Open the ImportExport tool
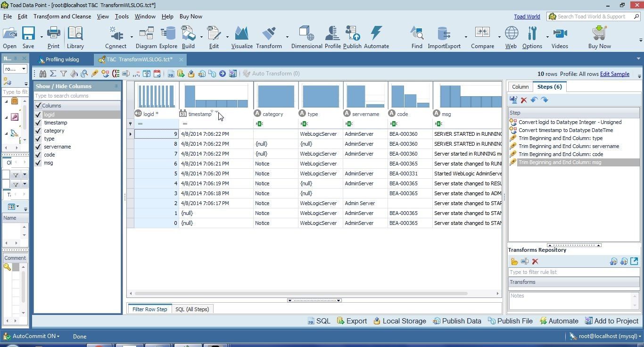The image size is (644, 347). [444, 37]
